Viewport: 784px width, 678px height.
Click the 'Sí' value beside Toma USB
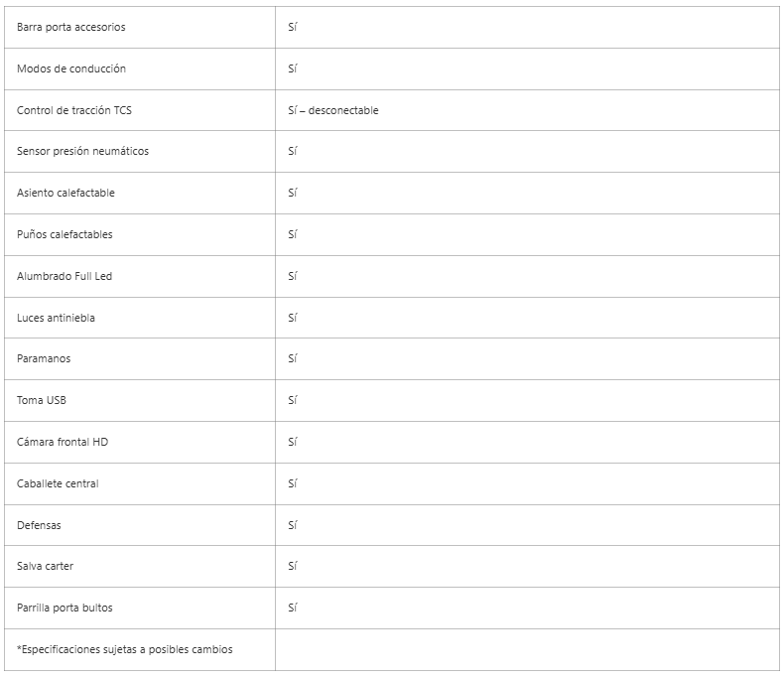pyautogui.click(x=293, y=400)
